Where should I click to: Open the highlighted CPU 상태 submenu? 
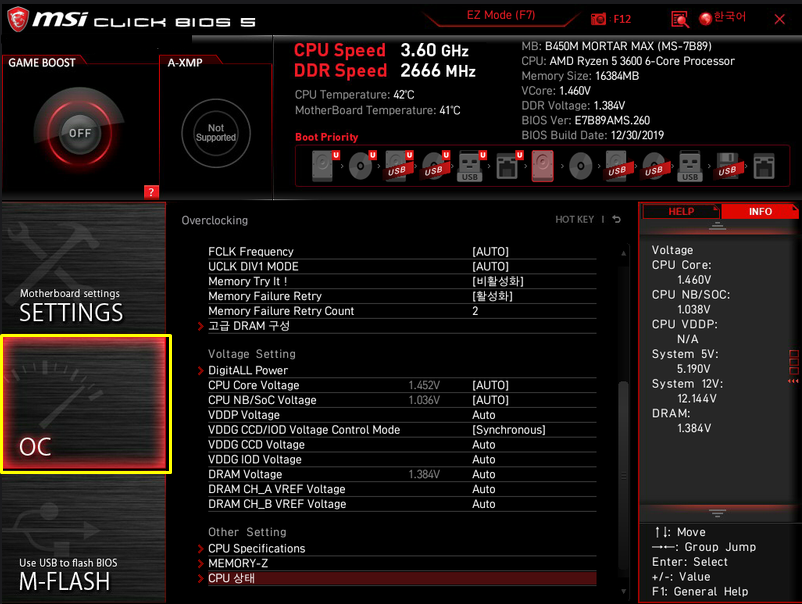(x=402, y=578)
